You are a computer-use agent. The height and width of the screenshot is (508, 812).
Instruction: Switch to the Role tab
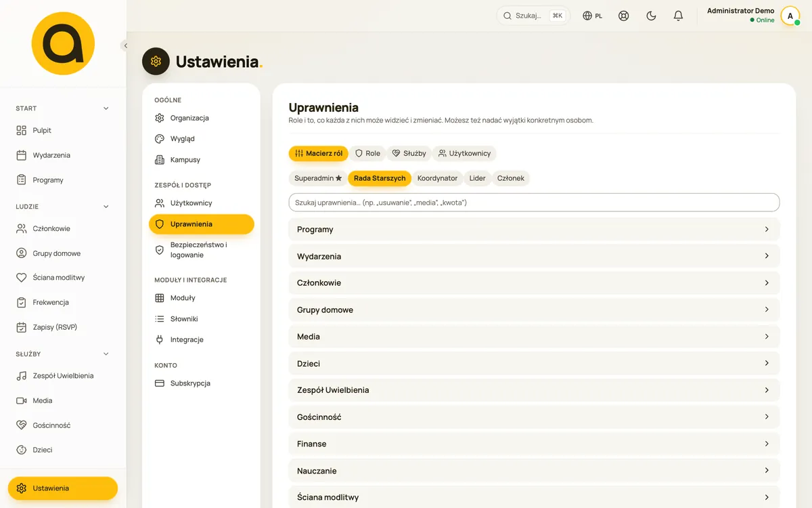(x=368, y=153)
